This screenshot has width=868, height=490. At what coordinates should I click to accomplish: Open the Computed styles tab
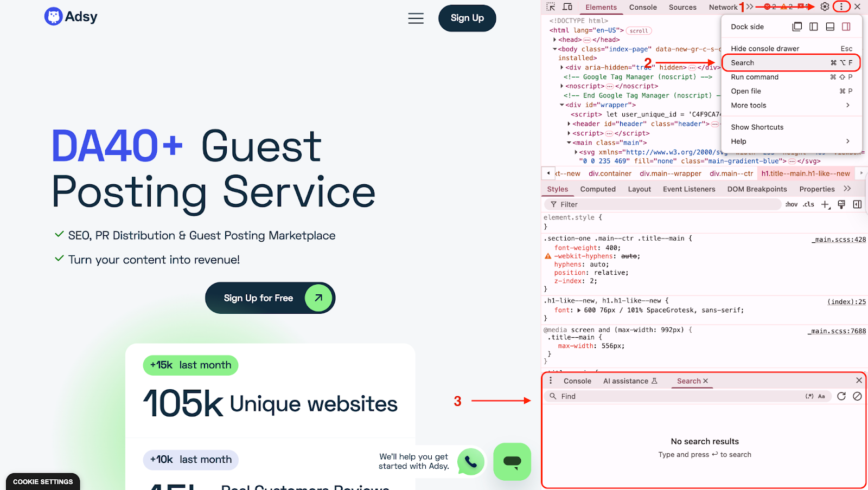tap(598, 189)
